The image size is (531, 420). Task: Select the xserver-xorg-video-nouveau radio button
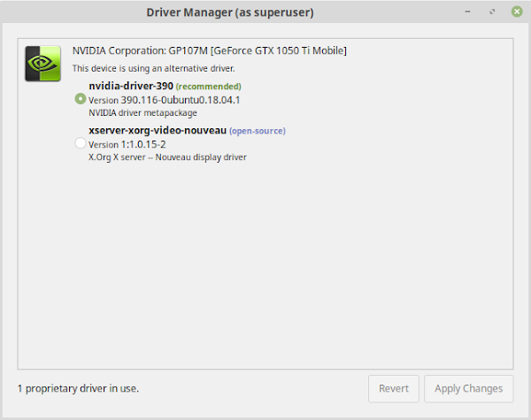pos(81,143)
